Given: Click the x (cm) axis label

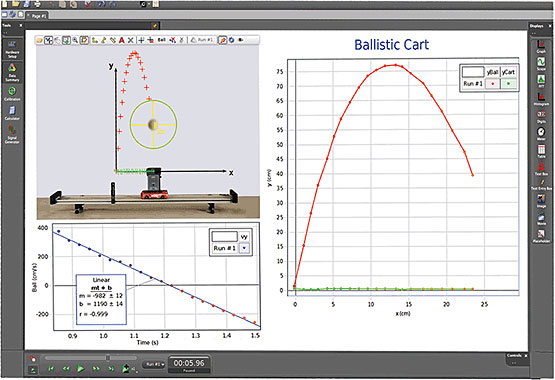Looking at the screenshot, I should tap(403, 313).
